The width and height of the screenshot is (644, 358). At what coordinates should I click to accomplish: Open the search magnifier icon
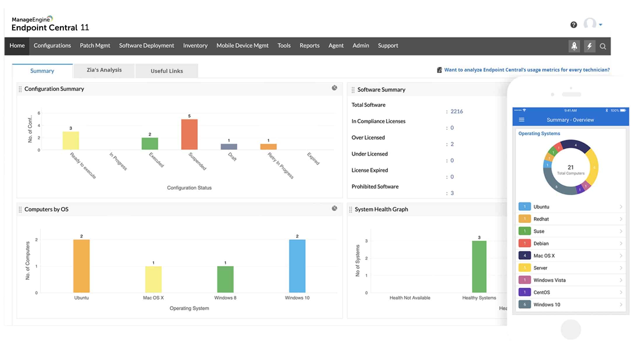click(x=603, y=46)
